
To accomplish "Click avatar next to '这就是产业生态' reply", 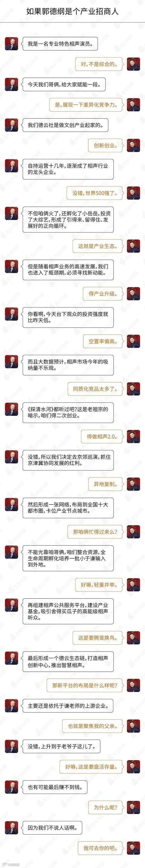I will pos(133,246).
